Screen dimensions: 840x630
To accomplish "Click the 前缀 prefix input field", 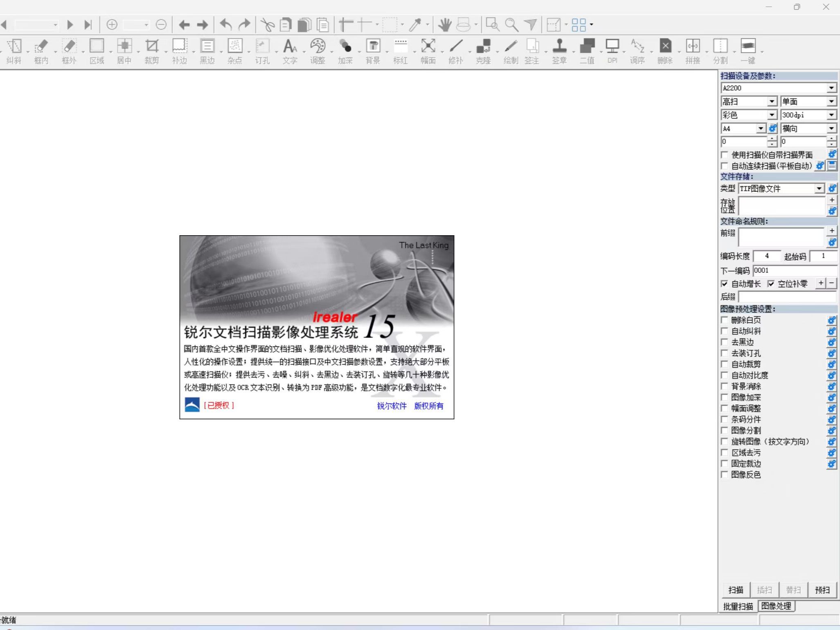I will (781, 237).
